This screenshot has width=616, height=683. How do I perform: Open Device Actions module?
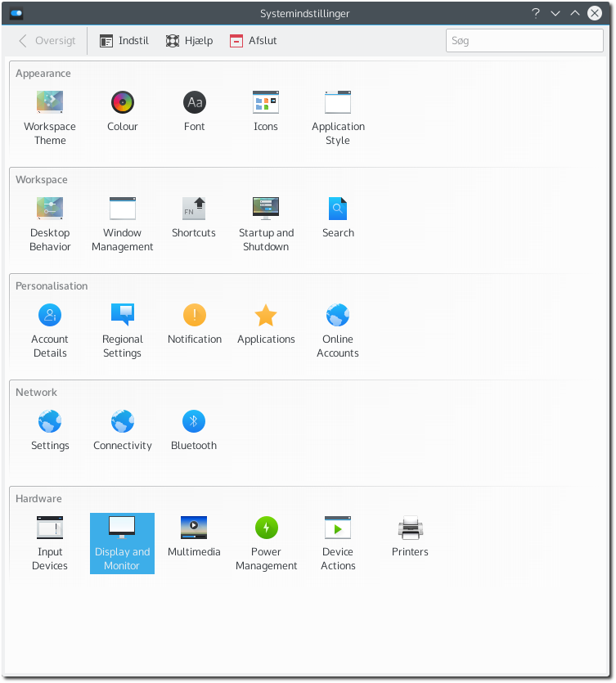coord(338,543)
